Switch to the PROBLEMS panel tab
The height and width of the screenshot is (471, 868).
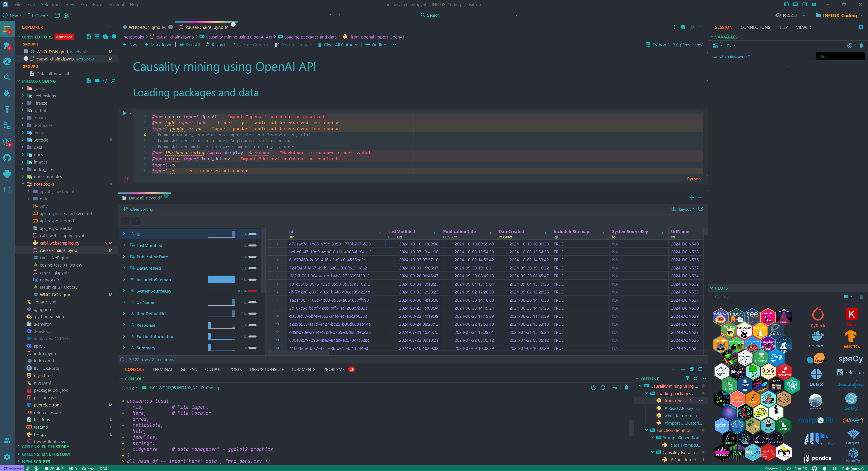pyautogui.click(x=339, y=369)
